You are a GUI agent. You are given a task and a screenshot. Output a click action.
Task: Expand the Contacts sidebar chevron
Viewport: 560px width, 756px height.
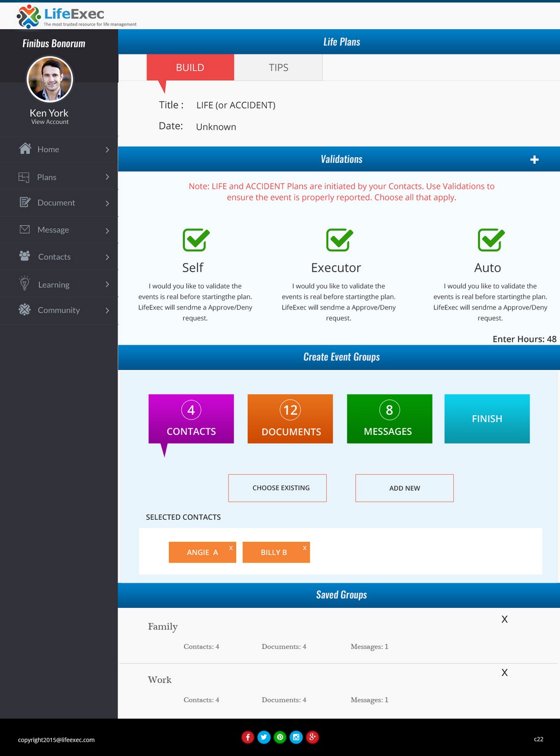pyautogui.click(x=107, y=257)
